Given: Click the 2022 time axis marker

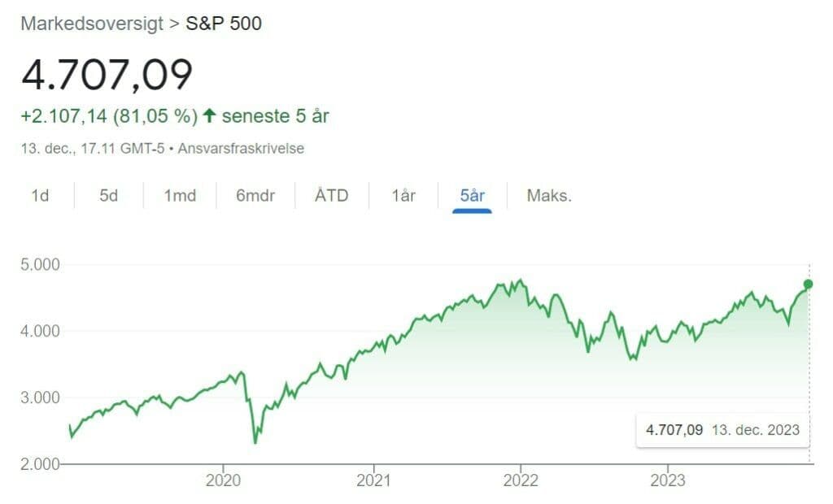Looking at the screenshot, I should pyautogui.click(x=521, y=480).
